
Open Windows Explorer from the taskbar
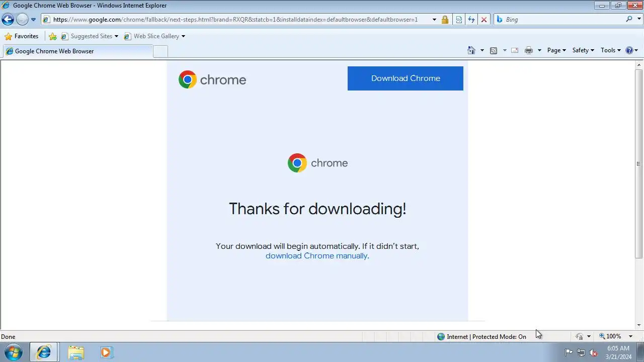click(76, 352)
